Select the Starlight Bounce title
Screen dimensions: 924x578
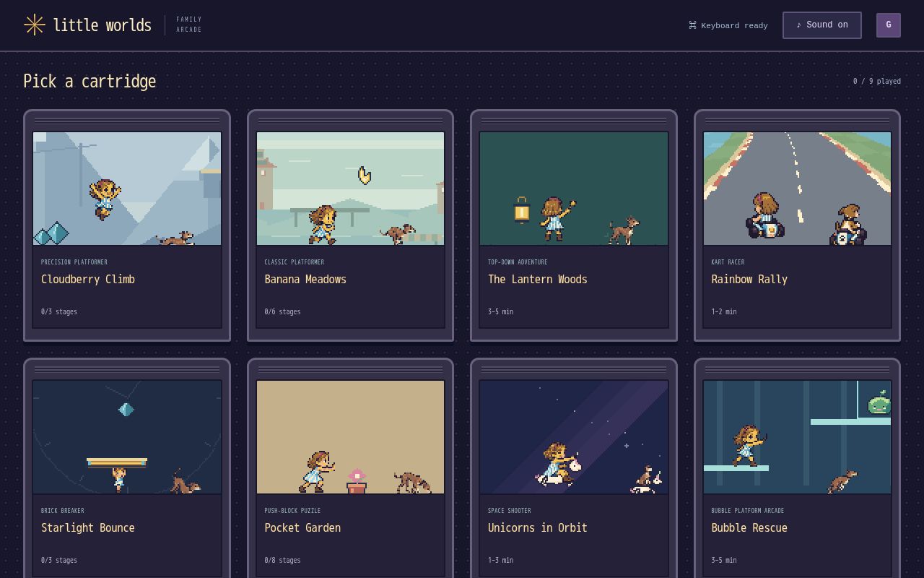click(88, 528)
